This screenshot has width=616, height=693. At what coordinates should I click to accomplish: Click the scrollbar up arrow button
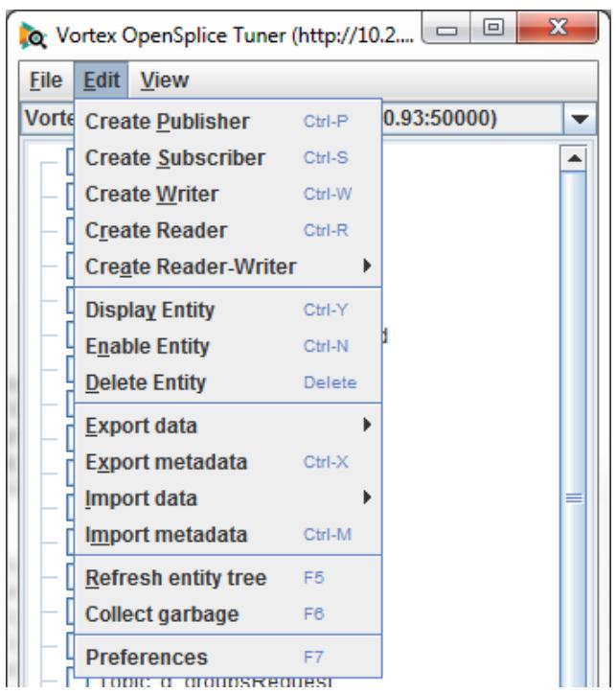pyautogui.click(x=574, y=158)
